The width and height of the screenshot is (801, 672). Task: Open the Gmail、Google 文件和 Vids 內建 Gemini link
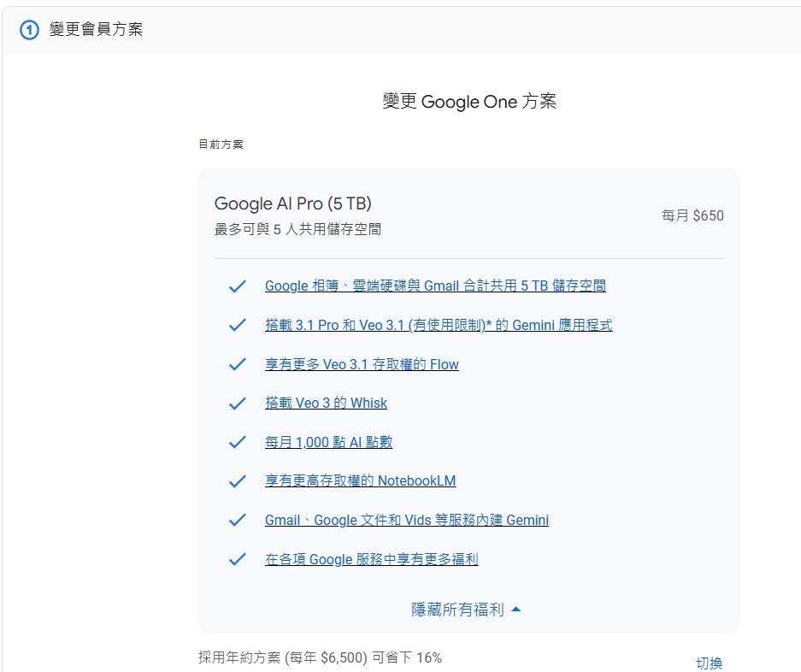pyautogui.click(x=406, y=521)
